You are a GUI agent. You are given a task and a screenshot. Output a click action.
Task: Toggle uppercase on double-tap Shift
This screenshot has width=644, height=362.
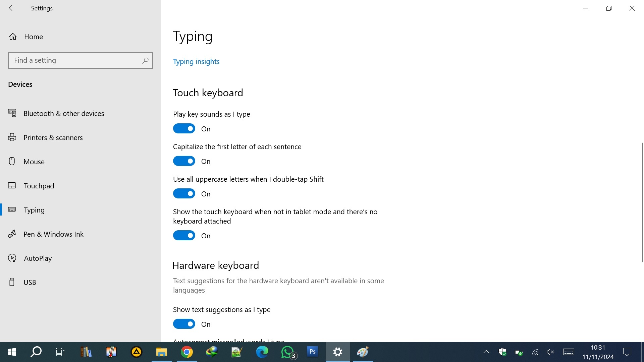tap(184, 194)
